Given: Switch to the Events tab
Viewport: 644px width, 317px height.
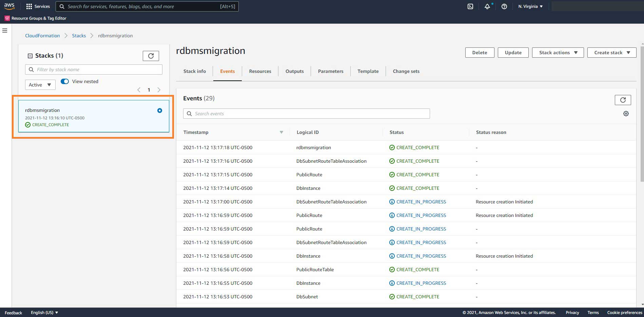Looking at the screenshot, I should 227,71.
